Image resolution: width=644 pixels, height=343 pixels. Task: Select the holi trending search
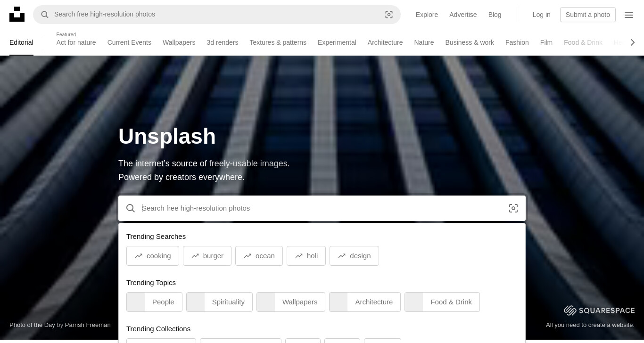(306, 256)
